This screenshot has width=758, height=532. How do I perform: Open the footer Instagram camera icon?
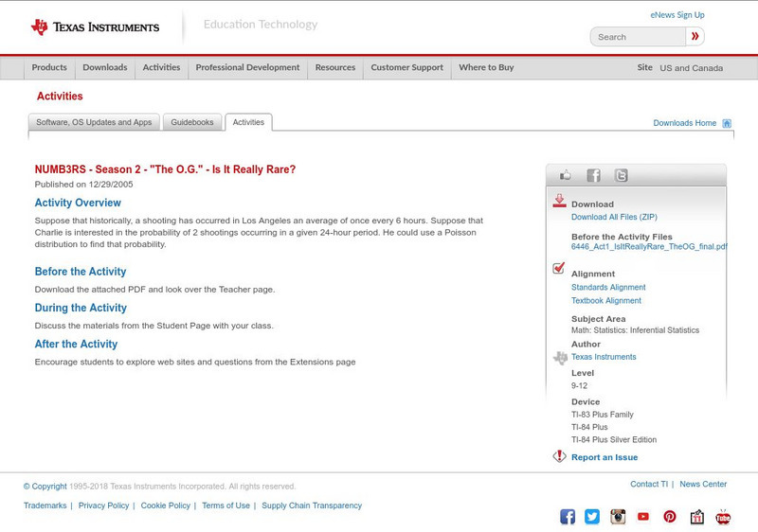tap(618, 517)
